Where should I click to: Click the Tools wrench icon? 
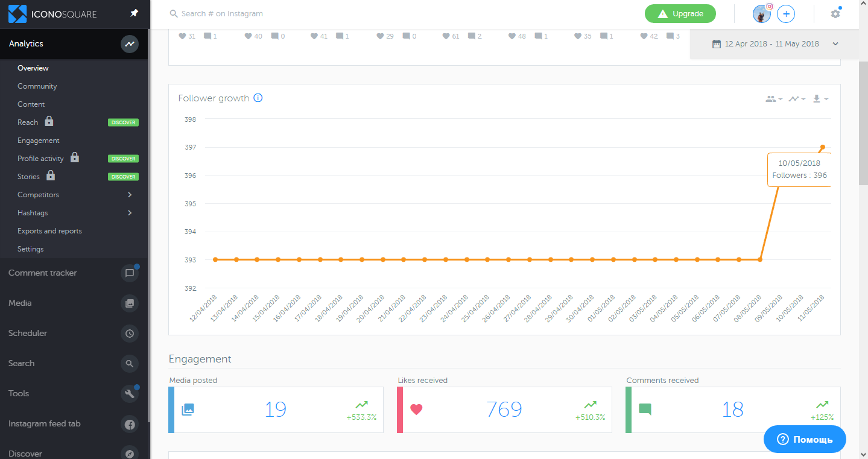click(x=129, y=394)
